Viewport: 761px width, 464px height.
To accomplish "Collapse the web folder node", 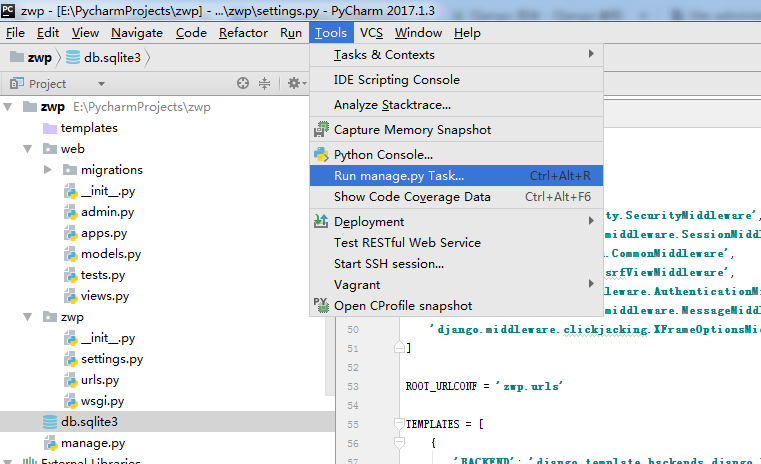I will pyautogui.click(x=28, y=149).
